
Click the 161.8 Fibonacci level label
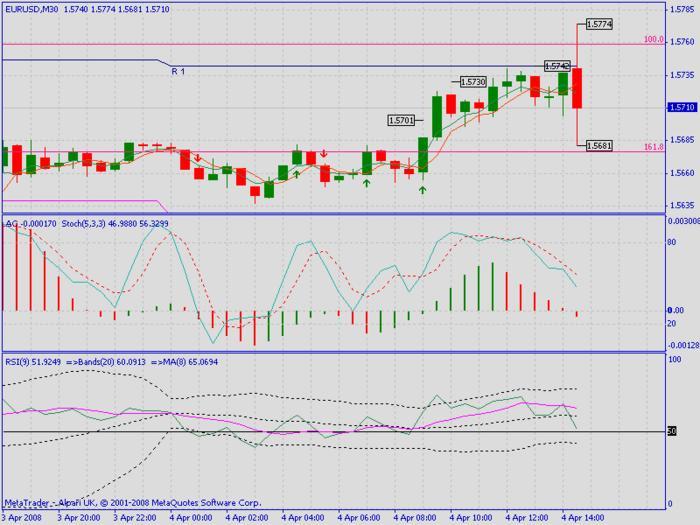pyautogui.click(x=654, y=147)
